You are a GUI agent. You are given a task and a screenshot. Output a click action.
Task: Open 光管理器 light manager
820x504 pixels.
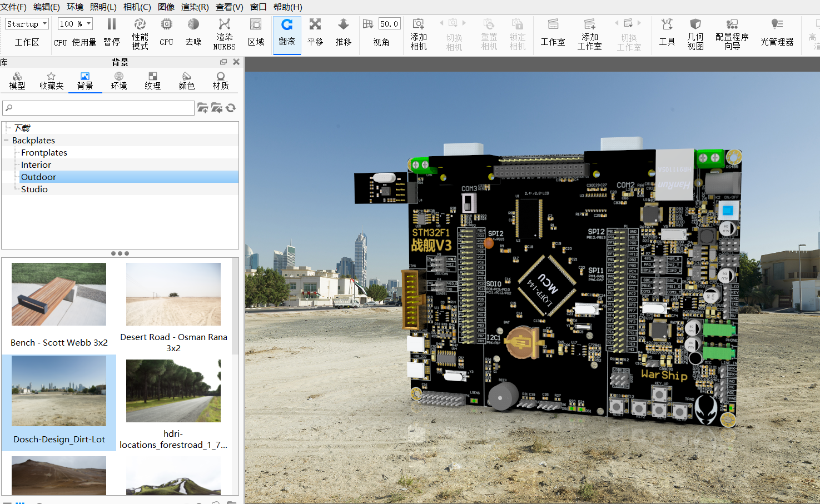[x=777, y=32]
